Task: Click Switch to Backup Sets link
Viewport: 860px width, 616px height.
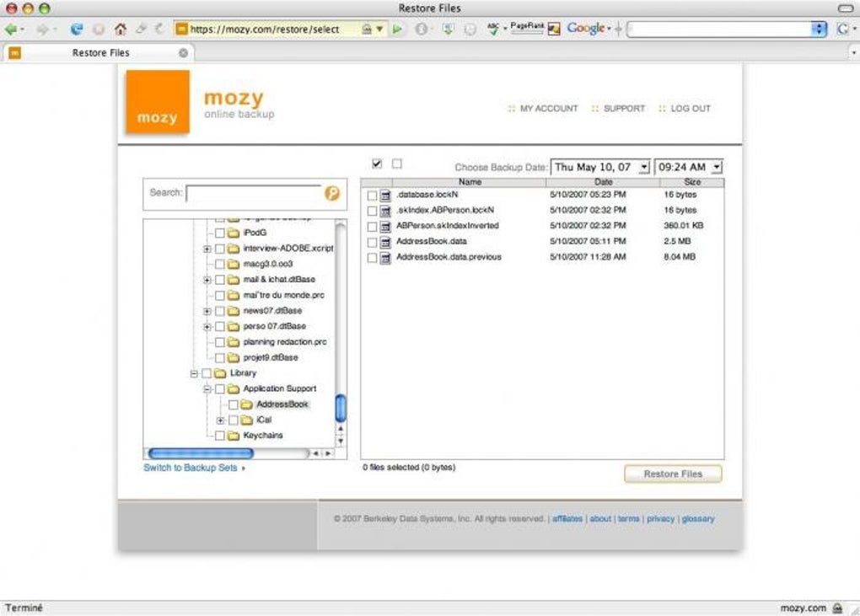Action: (191, 468)
